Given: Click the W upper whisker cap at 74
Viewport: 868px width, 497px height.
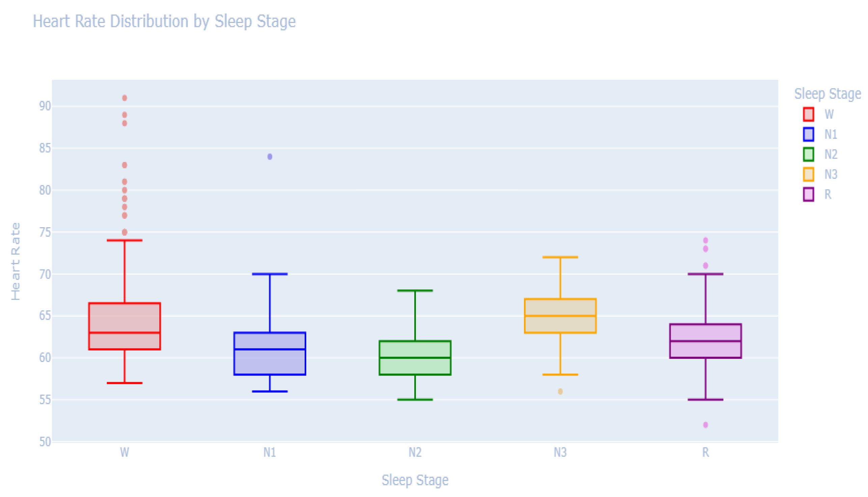Looking at the screenshot, I should tap(124, 240).
